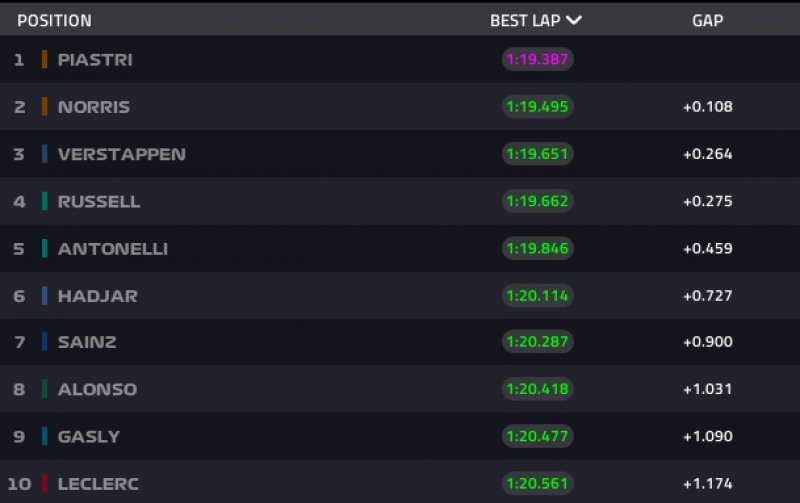This screenshot has width=800, height=503.
Task: Open driver name SAINZ
Action: [87, 342]
